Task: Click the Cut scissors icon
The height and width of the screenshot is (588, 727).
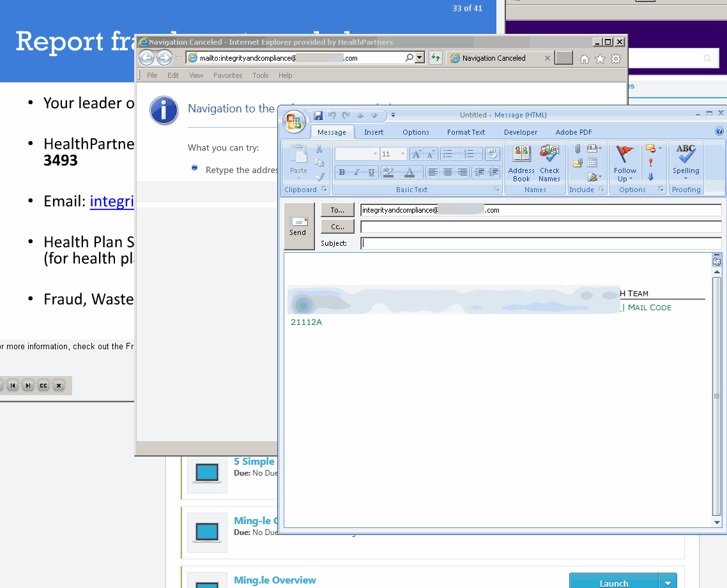Action: 319,149
